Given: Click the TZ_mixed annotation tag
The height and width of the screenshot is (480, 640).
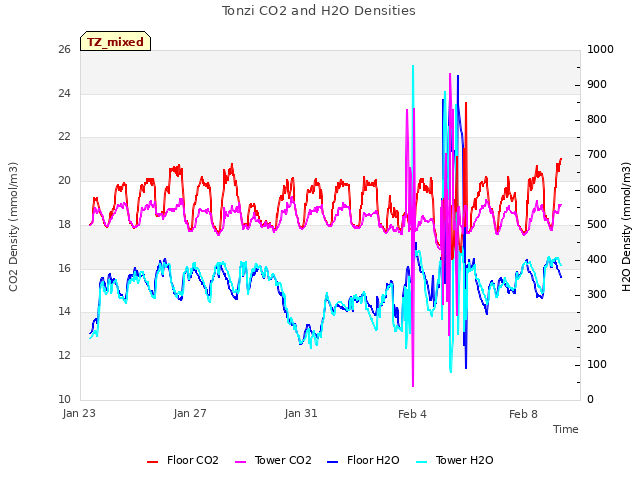Looking at the screenshot, I should [116, 41].
